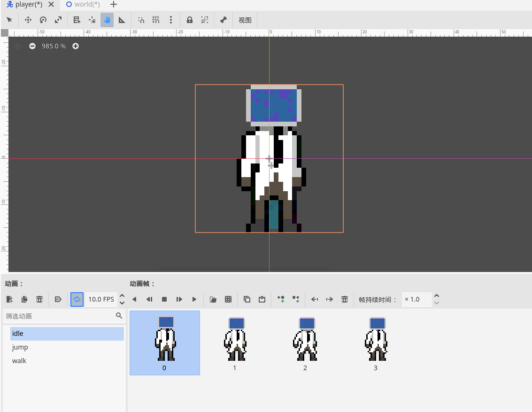Viewport: 532px width, 412px height.
Task: Load frames from file using folder icon
Action: point(213,299)
